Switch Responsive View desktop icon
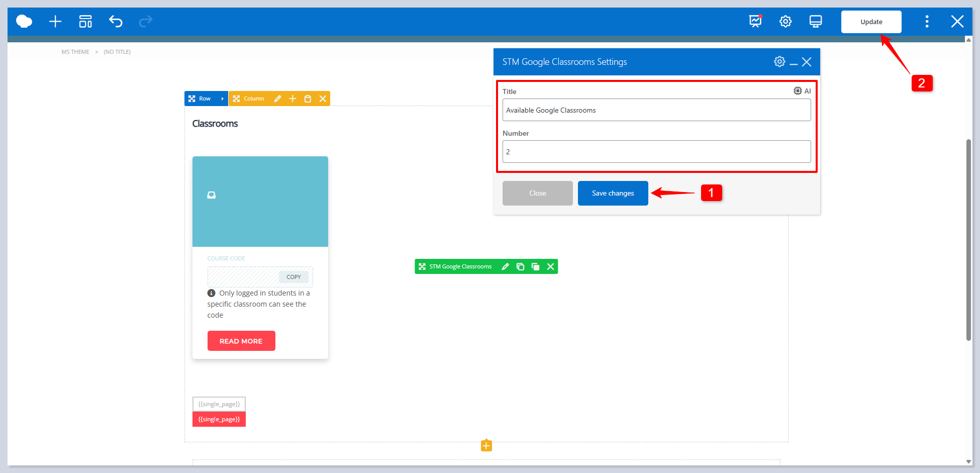Screen dimensions: 980x473 point(816,22)
